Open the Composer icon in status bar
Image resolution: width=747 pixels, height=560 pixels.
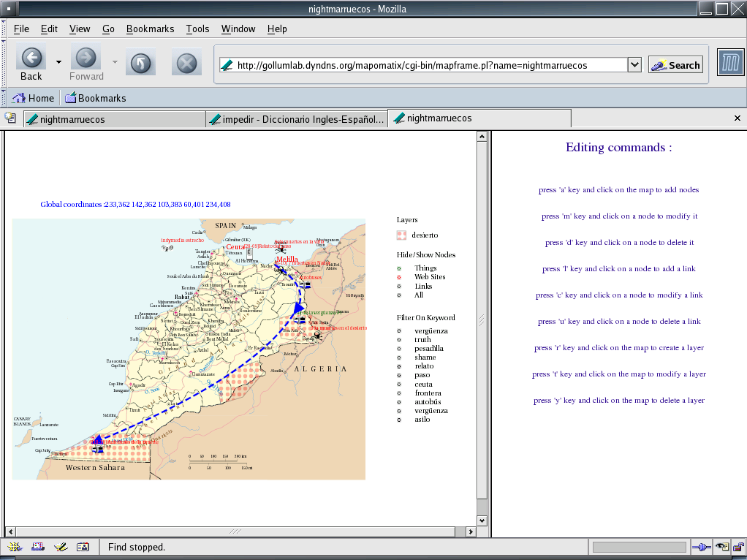tap(61, 546)
